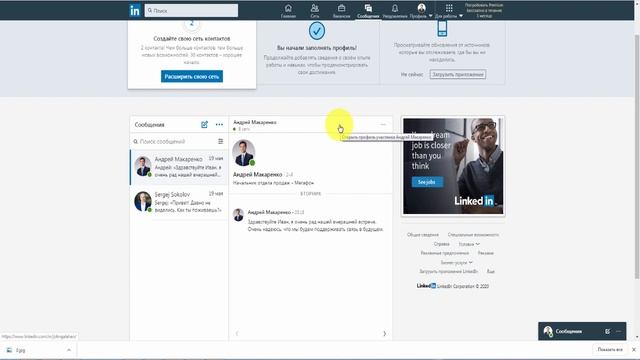Open the Уведомления bell icon
Viewport: 640px width, 360px height.
click(x=395, y=11)
